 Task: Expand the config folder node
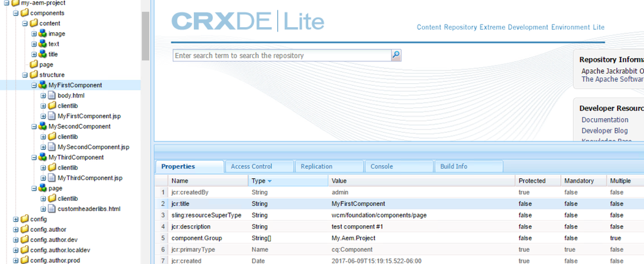click(16, 219)
